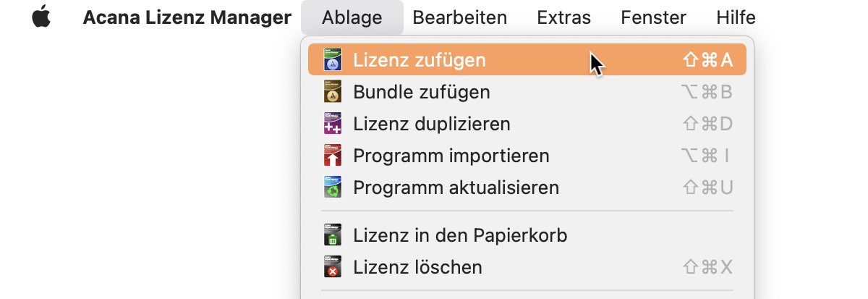Screen dimensions: 868x299
Task: Open the Extras menu
Action: point(563,17)
